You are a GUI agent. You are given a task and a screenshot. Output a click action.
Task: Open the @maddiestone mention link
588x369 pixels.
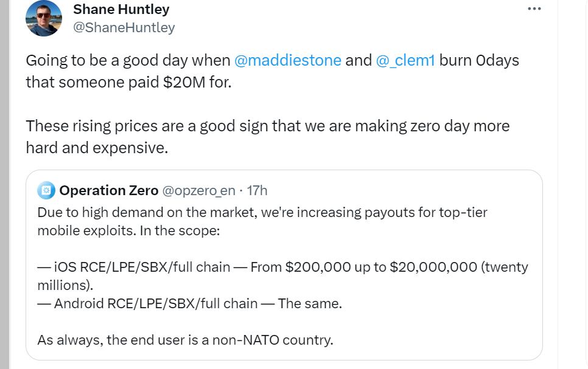click(x=288, y=61)
